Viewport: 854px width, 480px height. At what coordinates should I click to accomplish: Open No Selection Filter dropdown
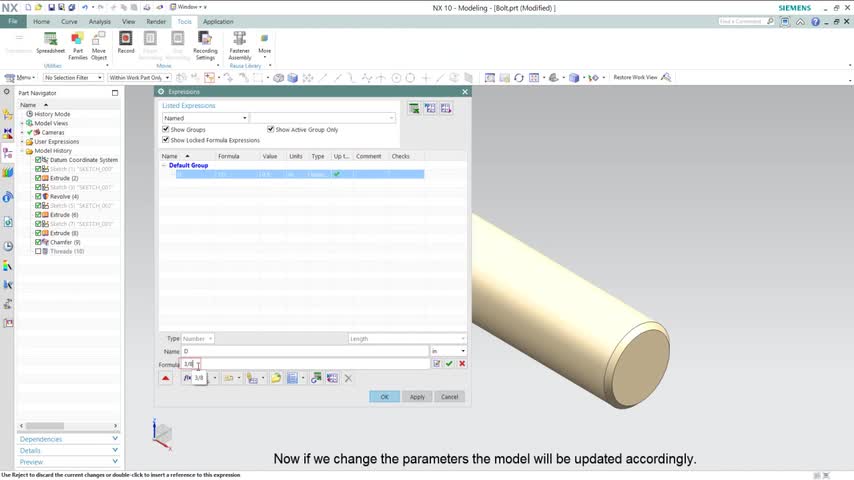click(x=73, y=77)
